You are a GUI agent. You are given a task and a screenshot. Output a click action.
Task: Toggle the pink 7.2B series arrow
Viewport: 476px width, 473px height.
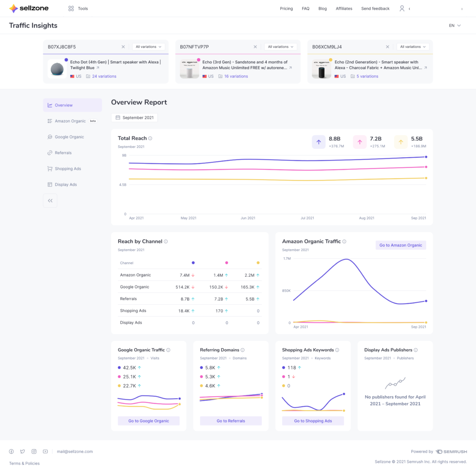[x=360, y=142]
